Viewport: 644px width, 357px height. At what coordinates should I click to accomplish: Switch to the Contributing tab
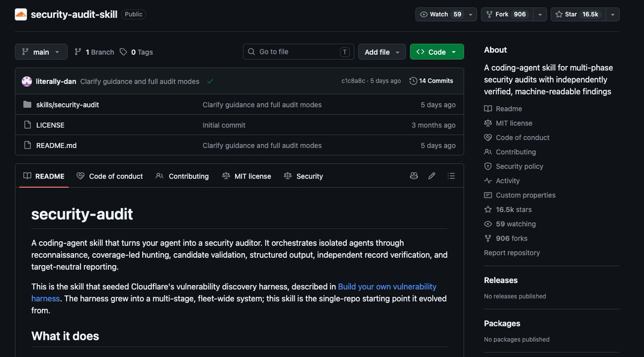[182, 176]
